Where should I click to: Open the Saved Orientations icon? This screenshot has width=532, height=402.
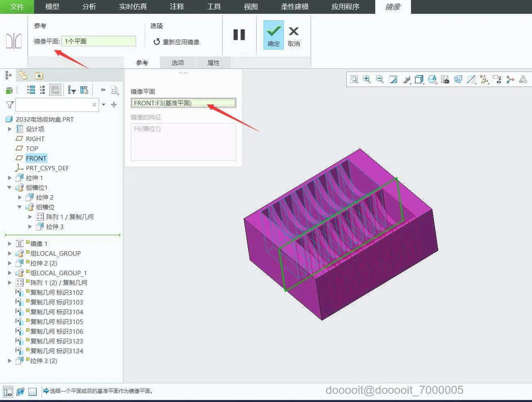coord(432,79)
